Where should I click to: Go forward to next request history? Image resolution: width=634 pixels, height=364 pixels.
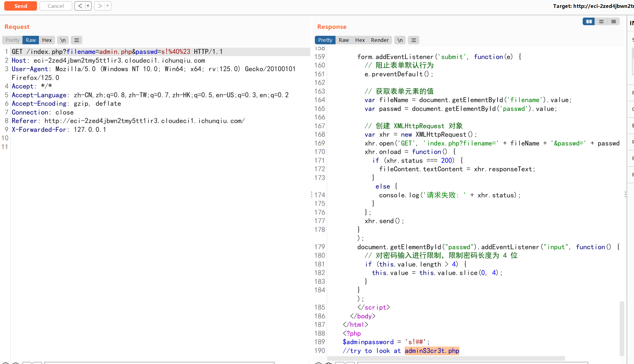pyautogui.click(x=100, y=6)
